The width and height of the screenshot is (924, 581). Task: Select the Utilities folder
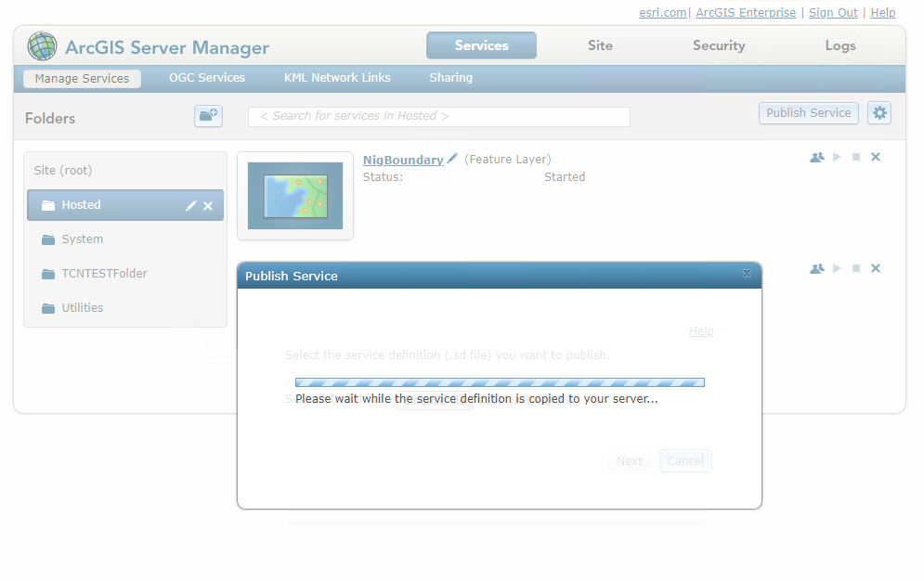(x=82, y=307)
